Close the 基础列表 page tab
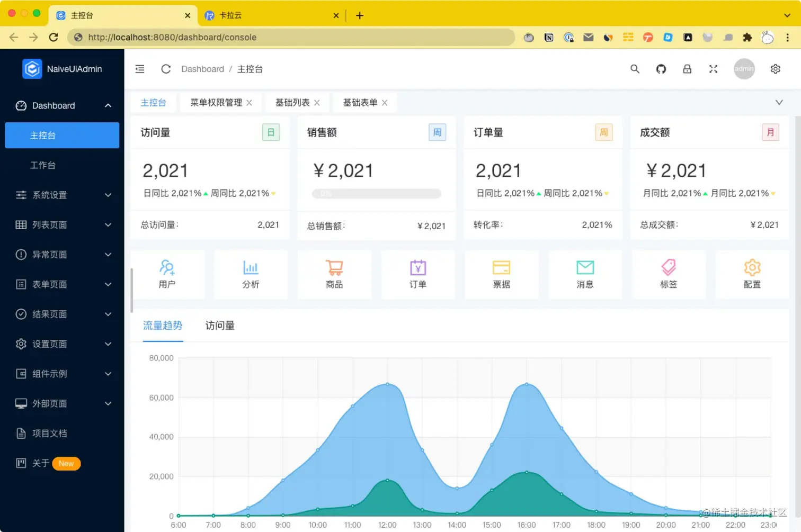 [x=317, y=103]
